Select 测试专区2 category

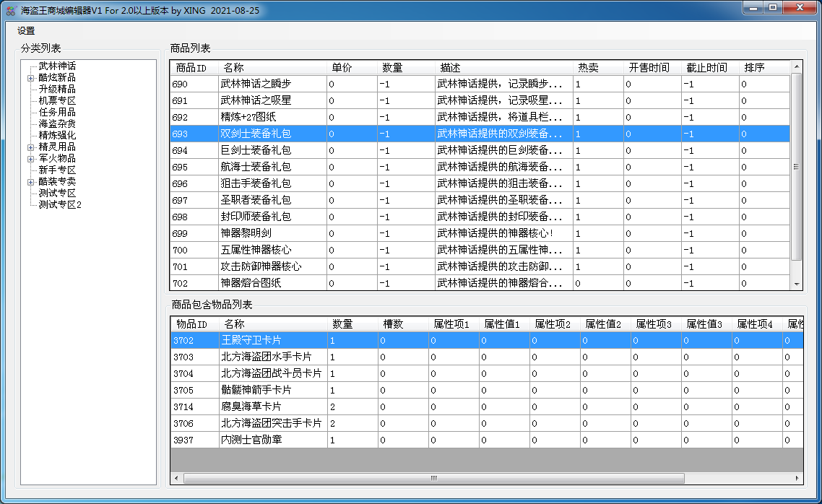point(60,204)
